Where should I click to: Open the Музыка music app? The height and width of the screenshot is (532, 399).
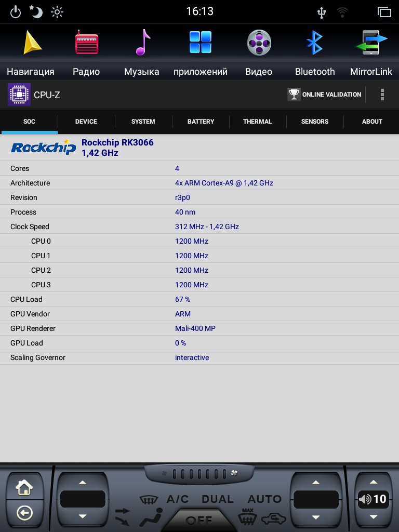point(142,52)
